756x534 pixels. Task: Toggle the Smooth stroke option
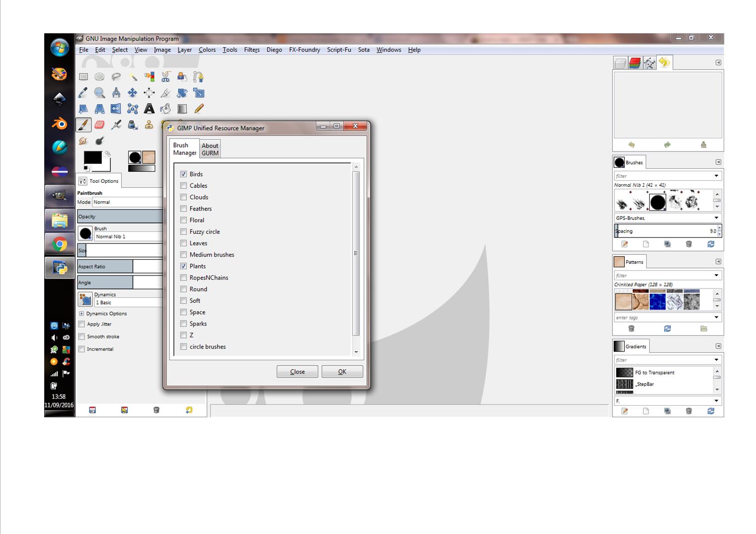click(x=82, y=336)
